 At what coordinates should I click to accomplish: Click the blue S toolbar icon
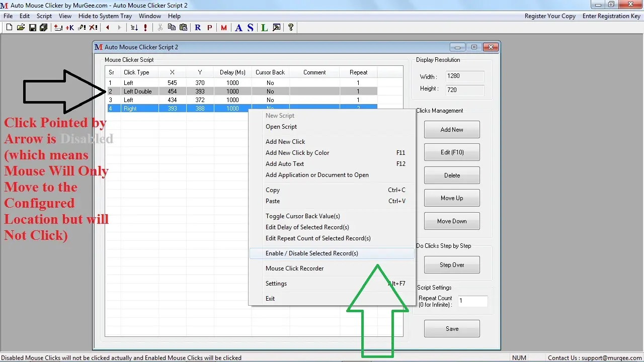pos(250,28)
